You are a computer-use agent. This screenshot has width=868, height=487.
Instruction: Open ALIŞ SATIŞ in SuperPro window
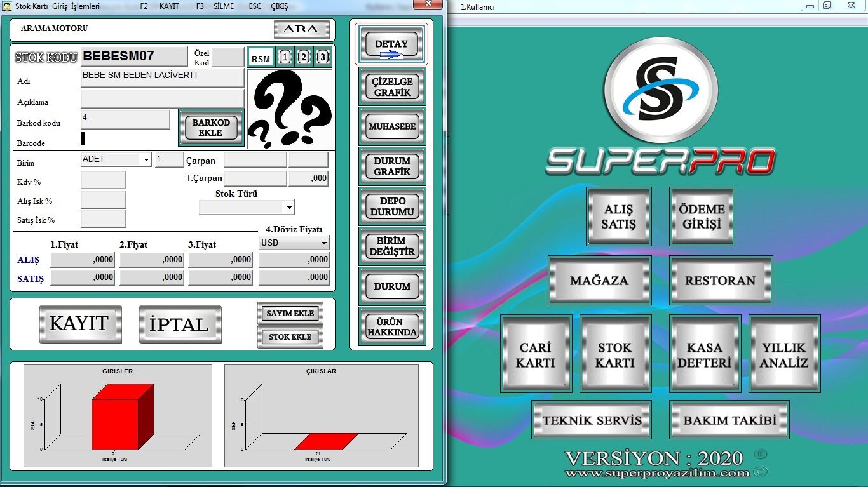click(619, 217)
